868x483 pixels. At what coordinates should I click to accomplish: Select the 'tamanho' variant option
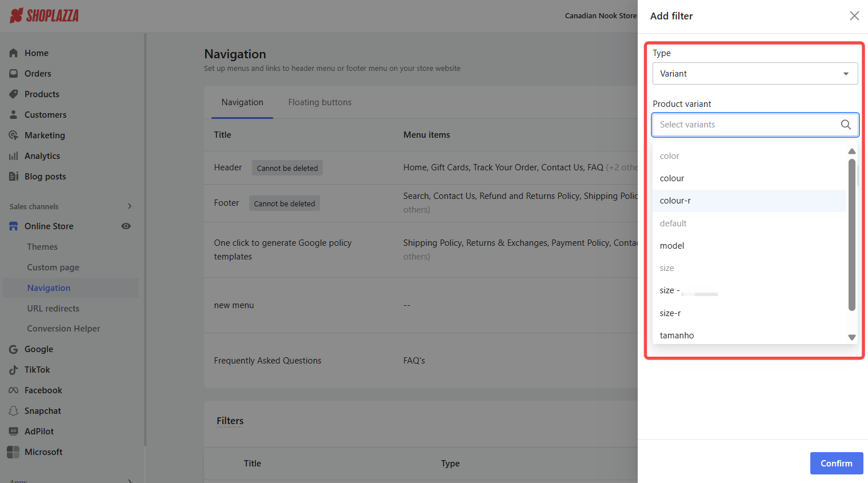[x=749, y=335]
